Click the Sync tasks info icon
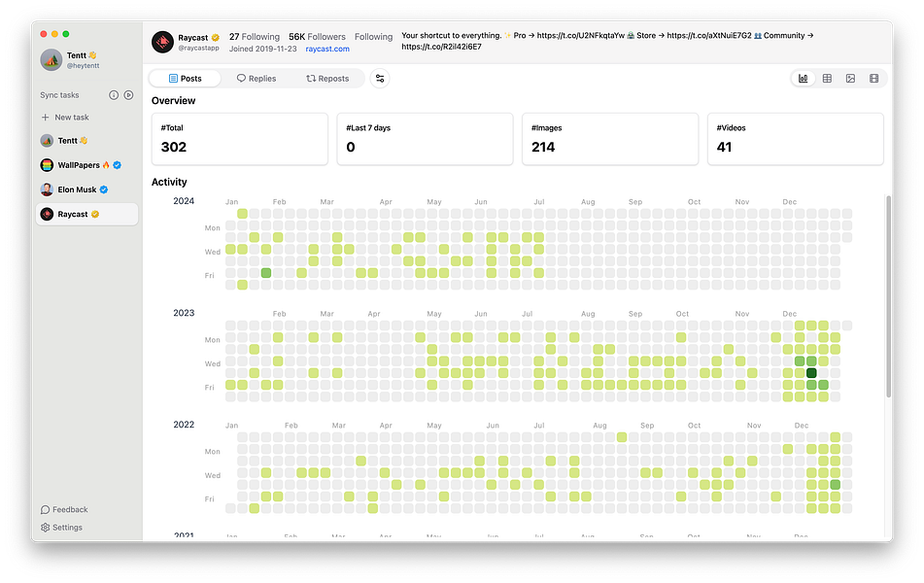Screen dimensions: 924x583 114,95
